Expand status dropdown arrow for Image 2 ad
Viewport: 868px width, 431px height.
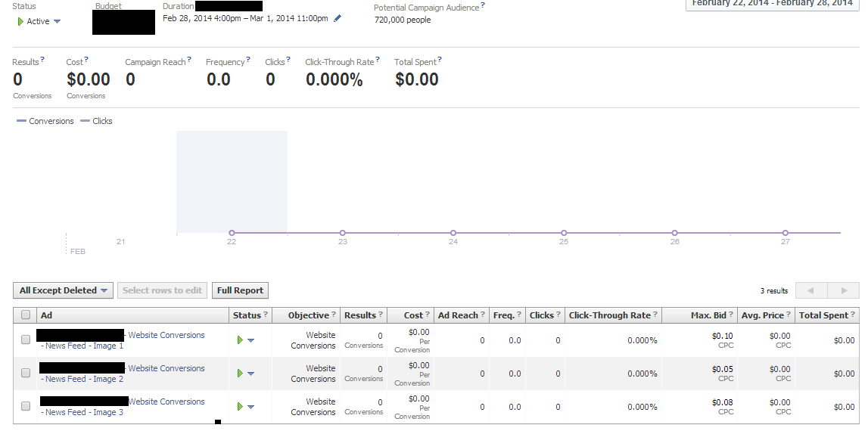250,374
